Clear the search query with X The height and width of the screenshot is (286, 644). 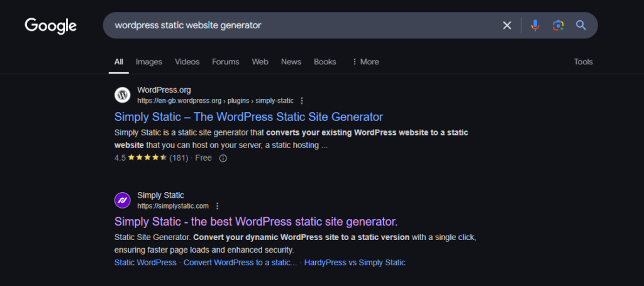click(x=508, y=26)
